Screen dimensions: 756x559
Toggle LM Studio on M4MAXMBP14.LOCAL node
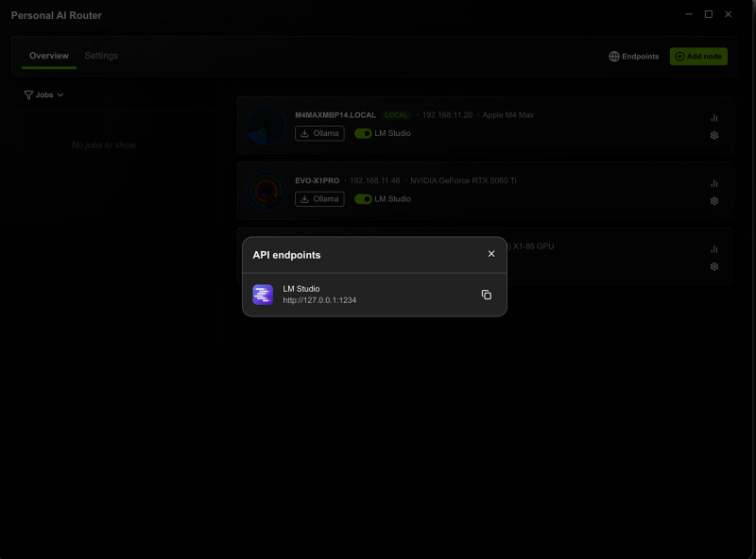point(363,133)
